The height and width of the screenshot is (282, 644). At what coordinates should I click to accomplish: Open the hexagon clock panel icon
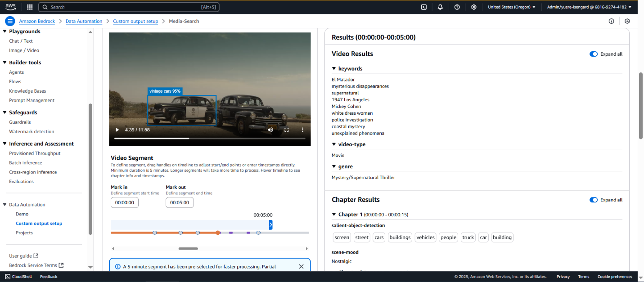coord(627,21)
